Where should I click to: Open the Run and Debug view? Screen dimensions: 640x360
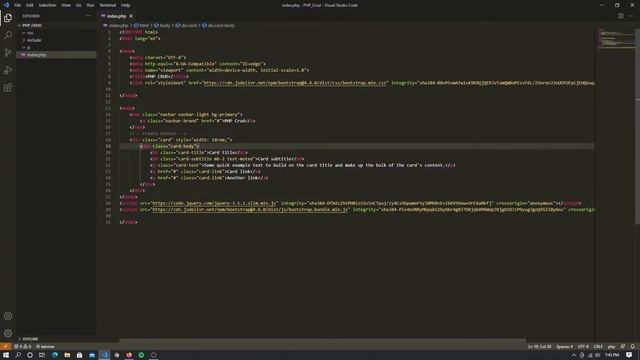tap(8, 70)
